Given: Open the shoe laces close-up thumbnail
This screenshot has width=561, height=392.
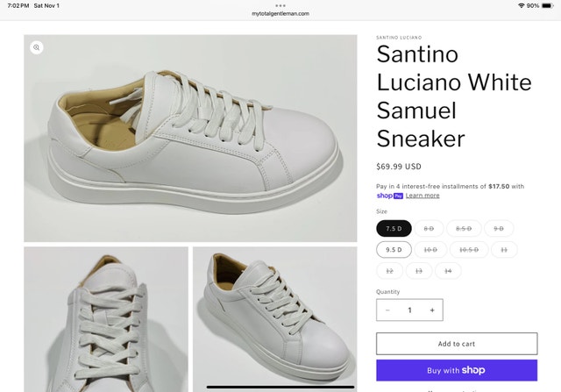Looking at the screenshot, I should pyautogui.click(x=105, y=319).
